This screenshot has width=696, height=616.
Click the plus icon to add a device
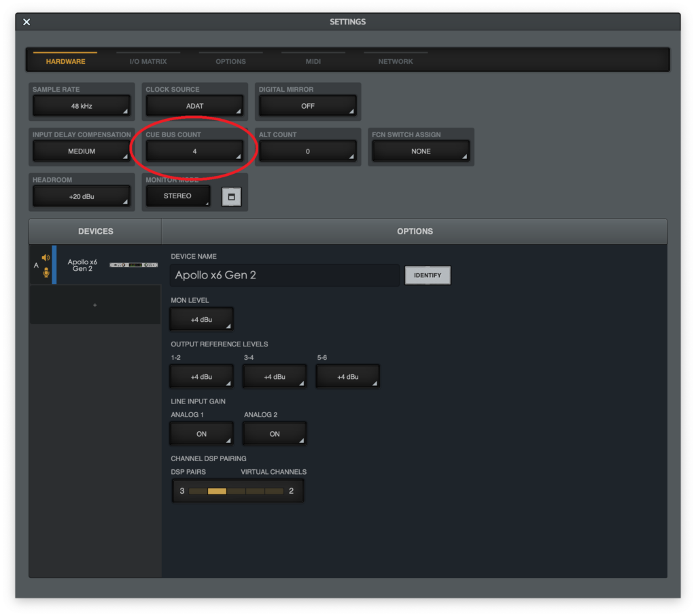pyautogui.click(x=95, y=305)
